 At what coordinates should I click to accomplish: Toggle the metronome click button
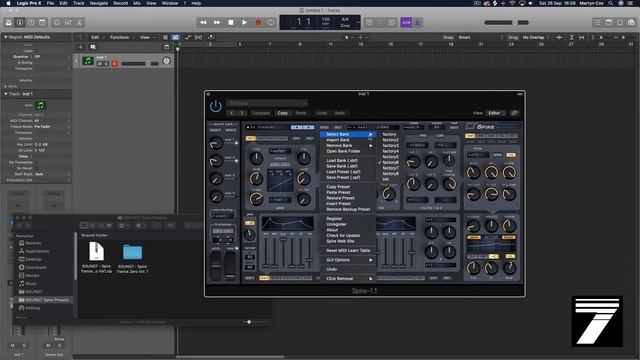418,23
